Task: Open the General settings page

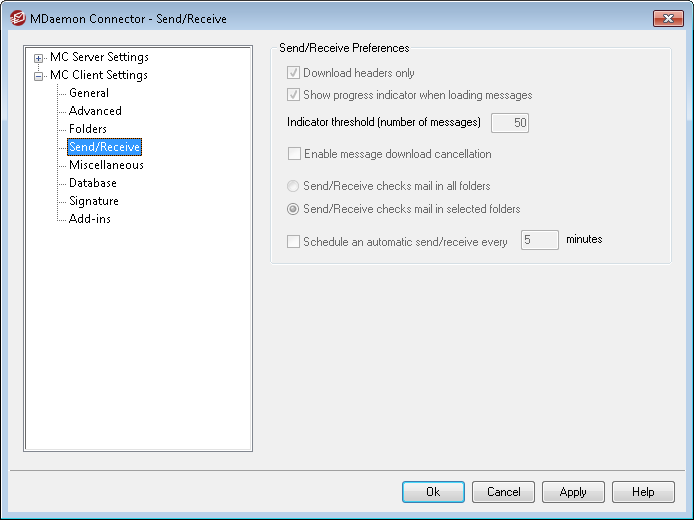Action: coord(89,93)
